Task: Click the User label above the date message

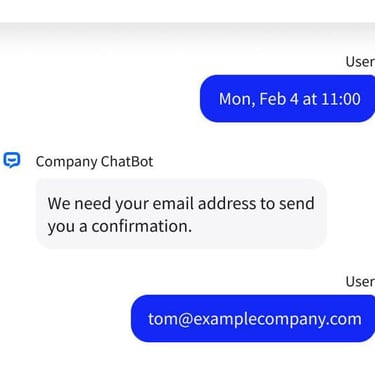Action: [360, 62]
